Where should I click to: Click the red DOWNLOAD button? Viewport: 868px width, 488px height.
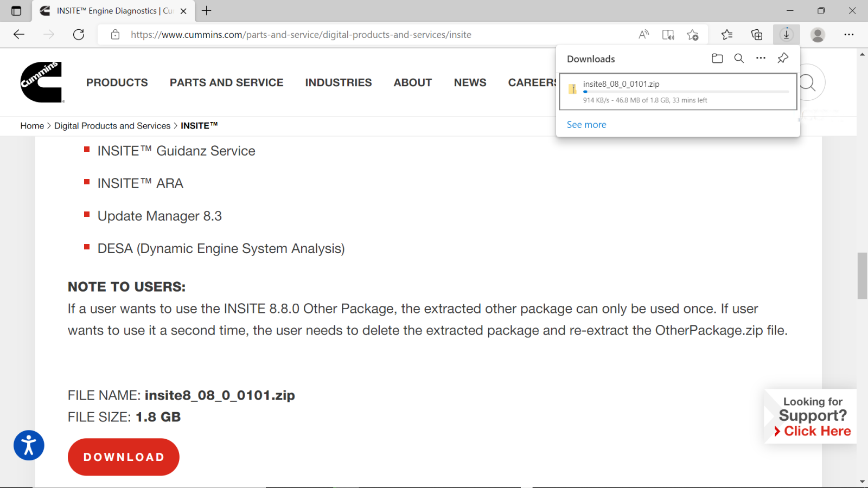[x=124, y=457]
